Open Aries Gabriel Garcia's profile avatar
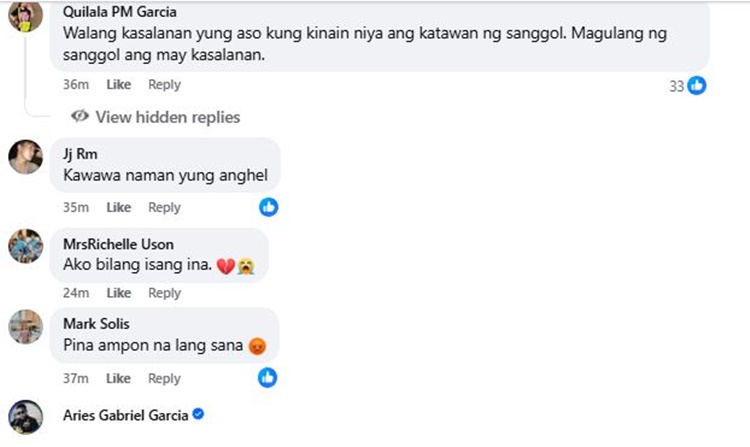 coord(26,416)
